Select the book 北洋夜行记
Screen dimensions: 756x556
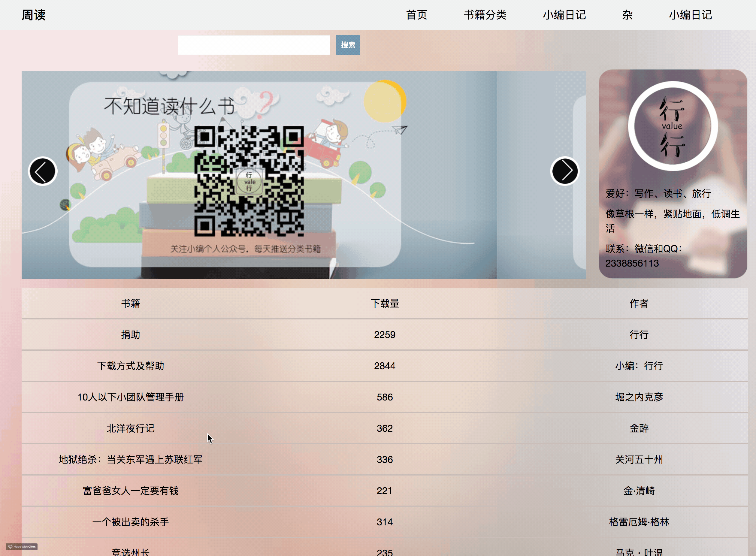[131, 428]
